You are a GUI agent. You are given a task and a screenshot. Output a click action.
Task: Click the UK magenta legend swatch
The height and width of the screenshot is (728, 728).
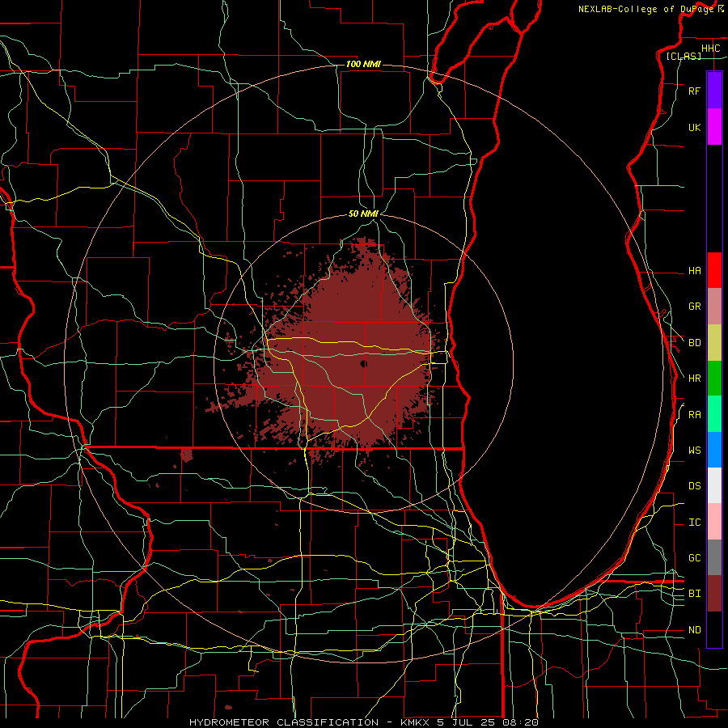(714, 127)
